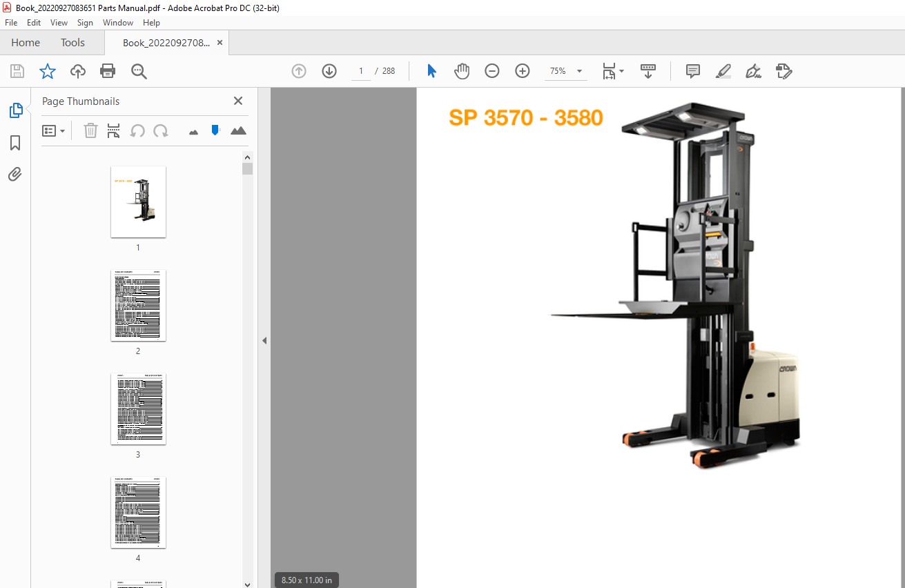Viewport: 905px width, 588px height.
Task: Delete selected pages with trash icon
Action: [90, 130]
